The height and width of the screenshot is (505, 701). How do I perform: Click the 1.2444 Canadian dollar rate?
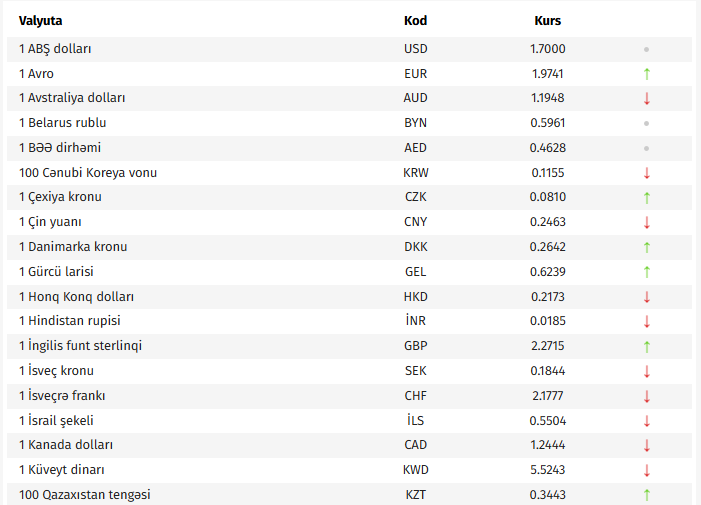pyautogui.click(x=548, y=445)
